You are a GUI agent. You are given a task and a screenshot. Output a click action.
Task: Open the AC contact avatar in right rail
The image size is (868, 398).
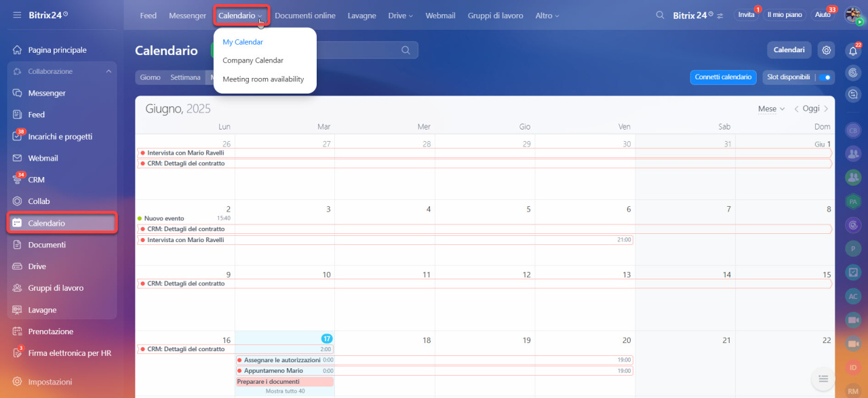pyautogui.click(x=854, y=296)
